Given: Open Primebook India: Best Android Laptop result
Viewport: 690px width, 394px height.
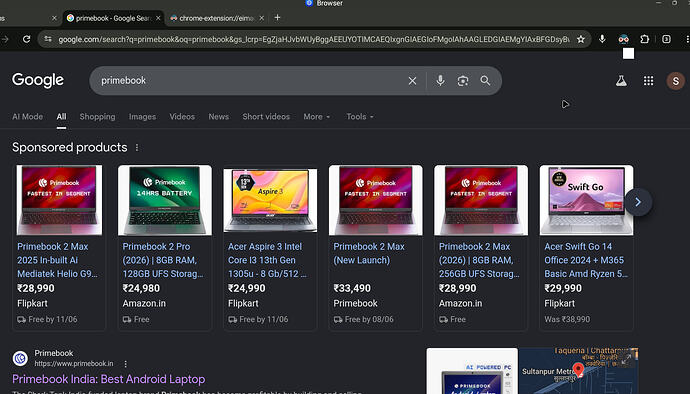Looking at the screenshot, I should (109, 379).
